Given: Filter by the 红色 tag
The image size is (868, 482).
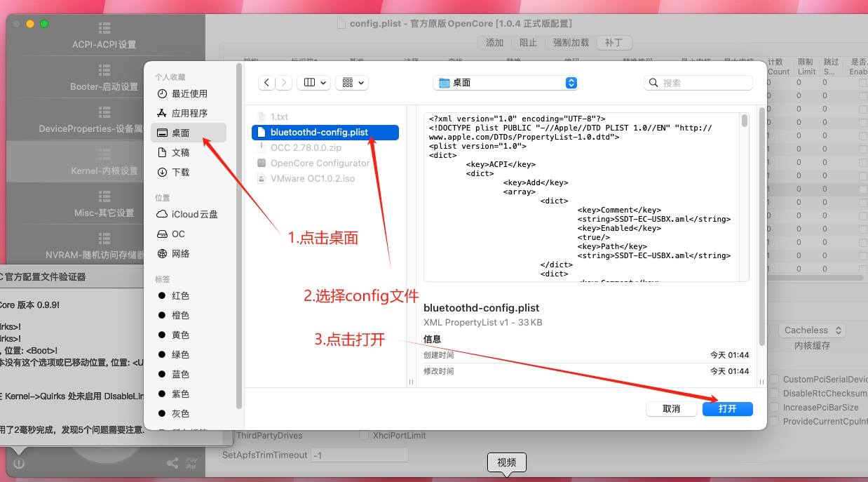Looking at the screenshot, I should (189, 295).
